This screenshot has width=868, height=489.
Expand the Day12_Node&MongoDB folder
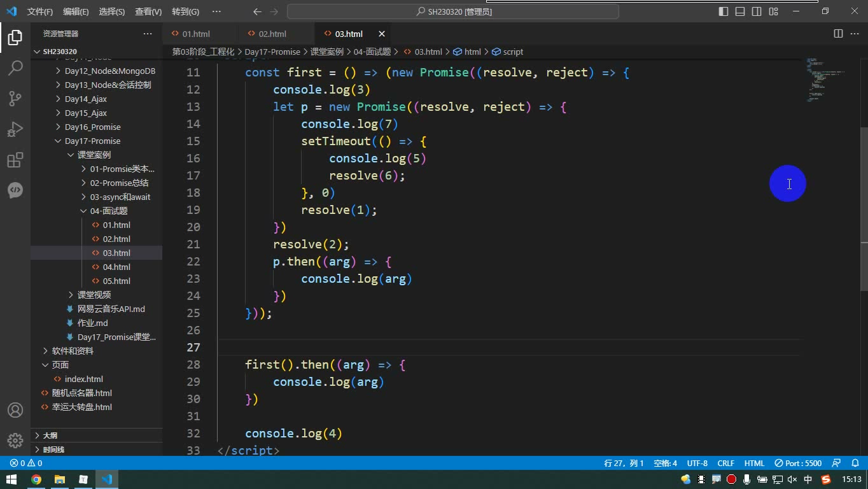point(97,71)
